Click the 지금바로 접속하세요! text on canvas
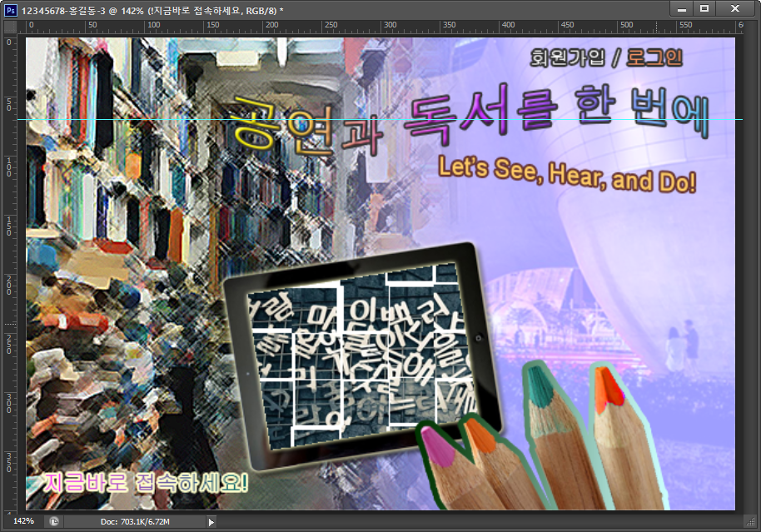Viewport: 761px width, 532px height. tap(146, 483)
